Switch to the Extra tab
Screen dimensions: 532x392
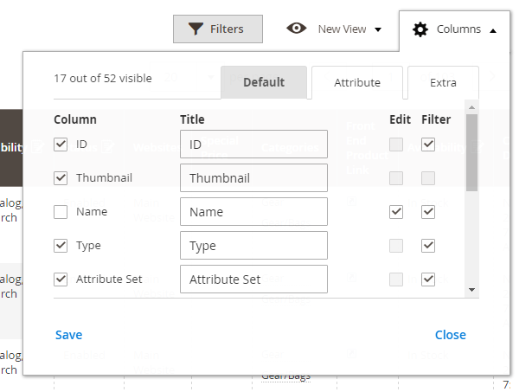click(x=443, y=82)
